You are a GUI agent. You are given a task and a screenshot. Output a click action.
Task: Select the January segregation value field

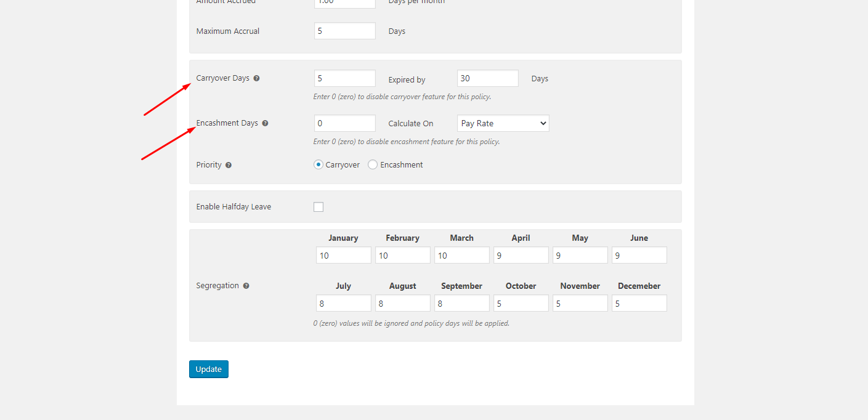pyautogui.click(x=343, y=254)
